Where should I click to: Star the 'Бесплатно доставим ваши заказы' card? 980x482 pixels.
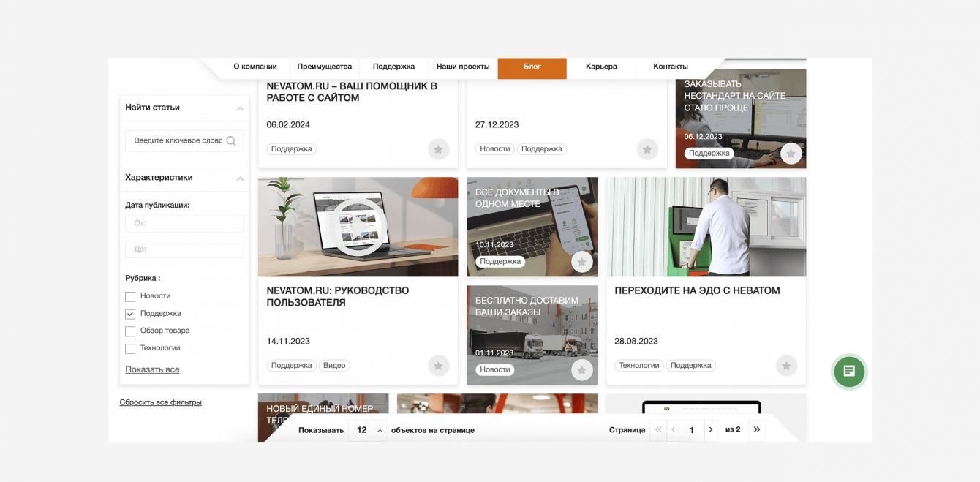582,370
